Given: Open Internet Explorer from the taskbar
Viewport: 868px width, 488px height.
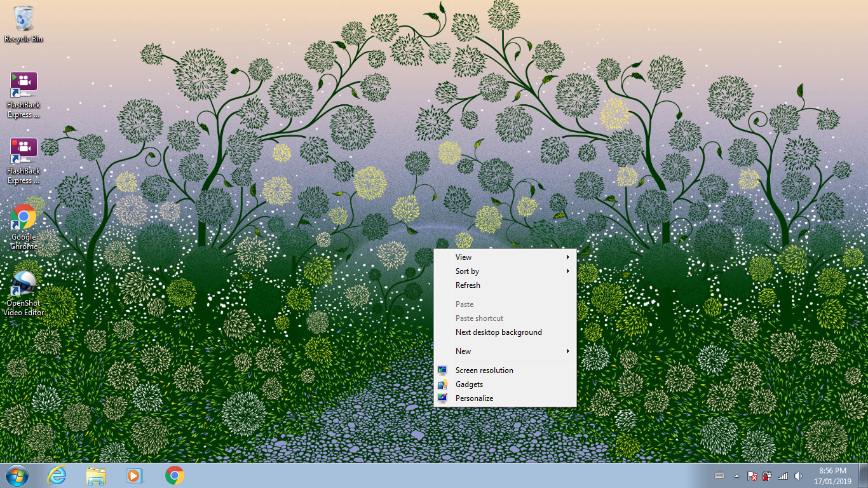Looking at the screenshot, I should tap(57, 475).
